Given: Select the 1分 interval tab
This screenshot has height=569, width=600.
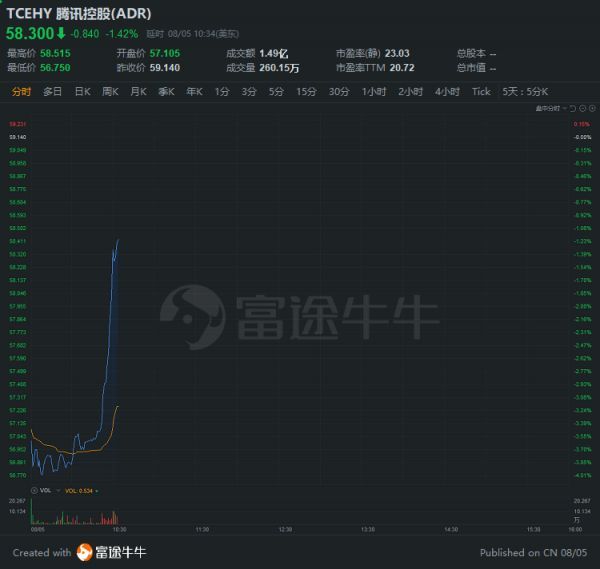Looking at the screenshot, I should click(x=222, y=92).
